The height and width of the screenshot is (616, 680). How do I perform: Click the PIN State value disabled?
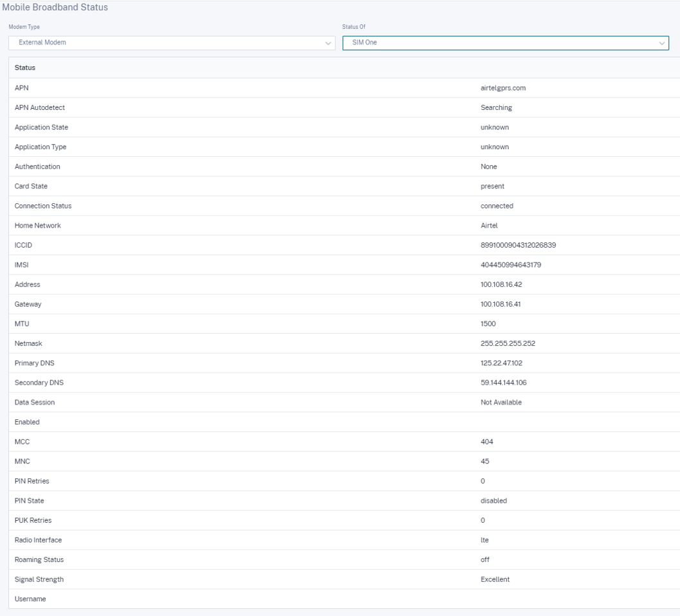493,501
